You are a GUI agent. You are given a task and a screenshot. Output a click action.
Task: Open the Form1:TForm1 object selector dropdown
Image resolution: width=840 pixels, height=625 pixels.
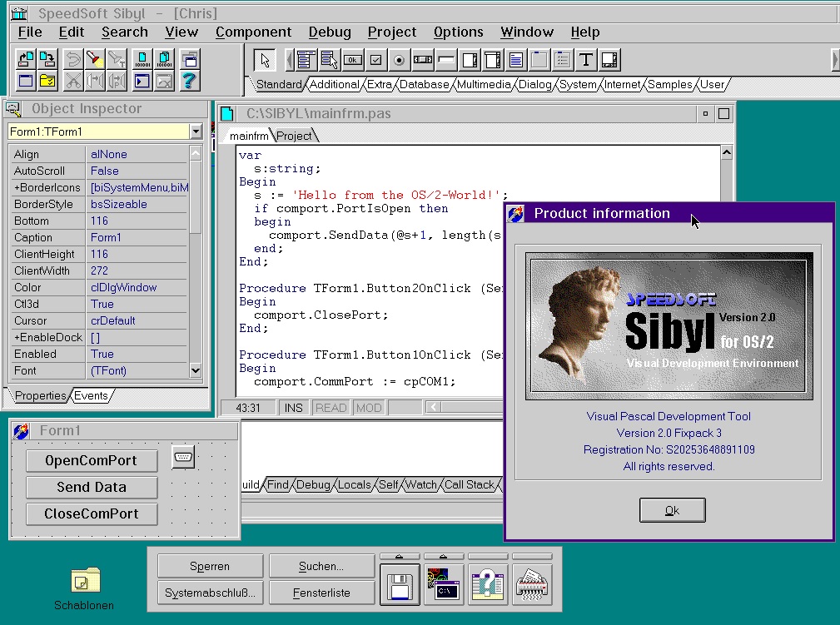(x=196, y=131)
